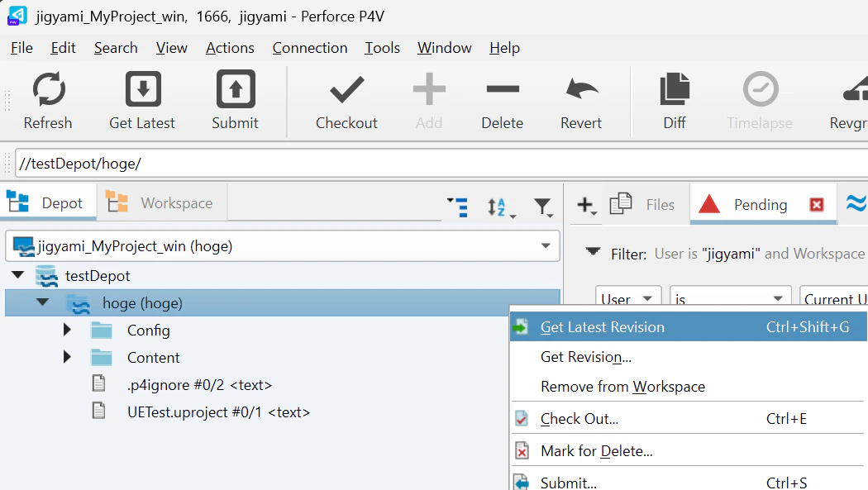Viewport: 868px width, 490px height.
Task: Click the Checkout checkmark icon
Action: pos(346,89)
